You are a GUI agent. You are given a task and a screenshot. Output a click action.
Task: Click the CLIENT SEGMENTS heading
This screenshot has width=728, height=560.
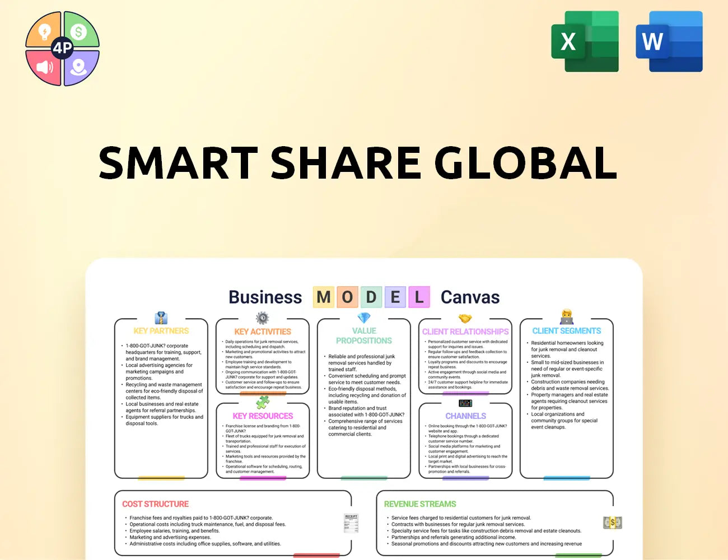coord(567,331)
